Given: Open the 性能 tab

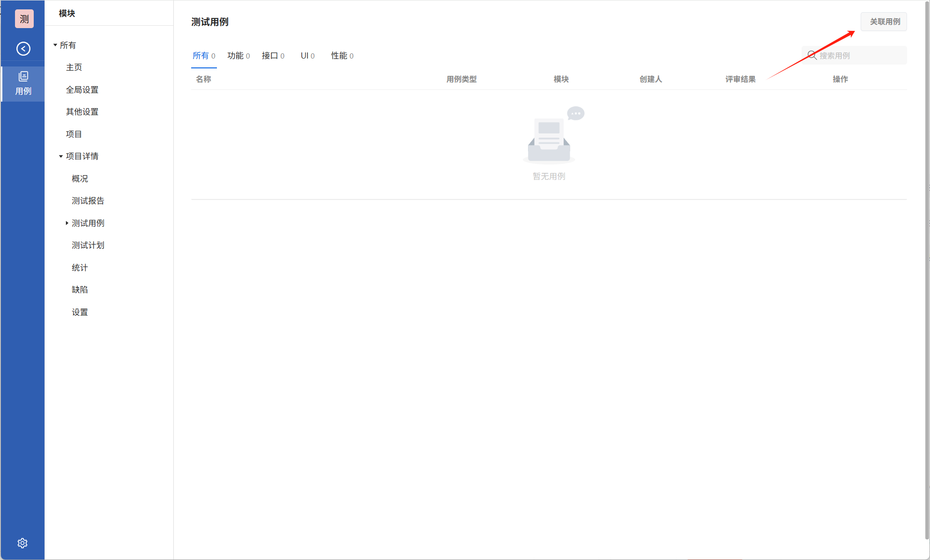Looking at the screenshot, I should pyautogui.click(x=342, y=55).
